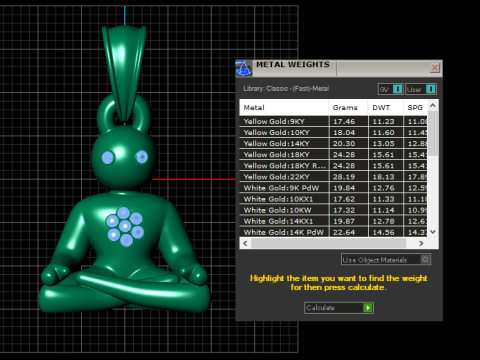Click the 14.56 DWT value
Screen dimensions: 480x360
tap(383, 232)
